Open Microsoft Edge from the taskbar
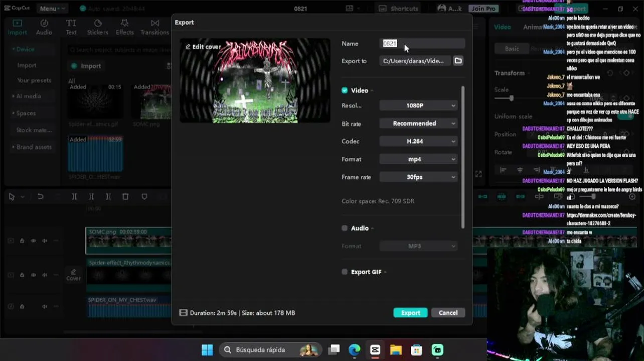Image resolution: width=644 pixels, height=361 pixels. [x=354, y=349]
